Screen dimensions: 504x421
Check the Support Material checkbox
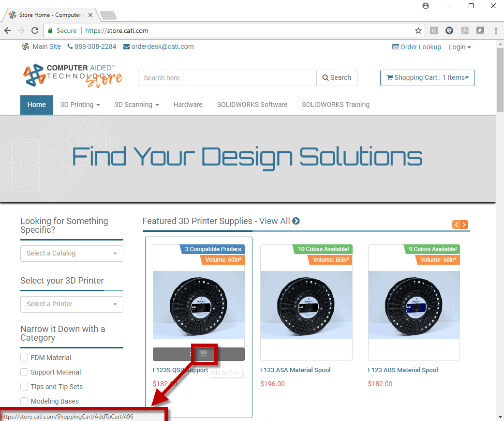pyautogui.click(x=24, y=372)
